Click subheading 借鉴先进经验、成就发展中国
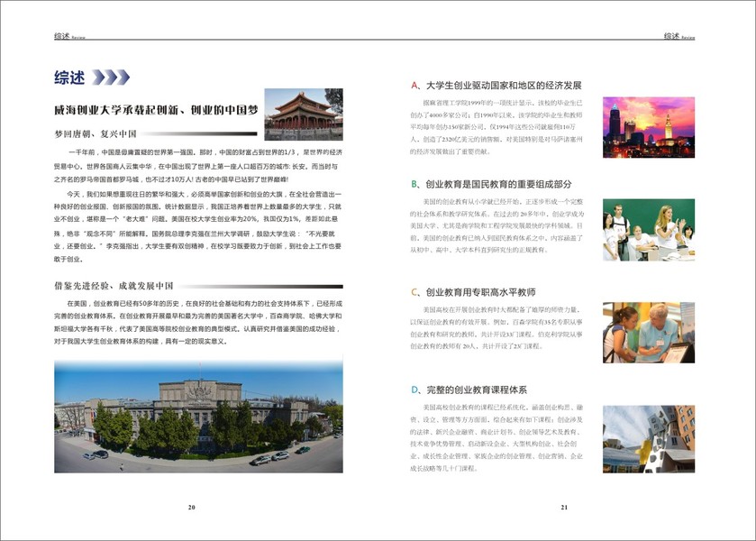 click(x=114, y=286)
